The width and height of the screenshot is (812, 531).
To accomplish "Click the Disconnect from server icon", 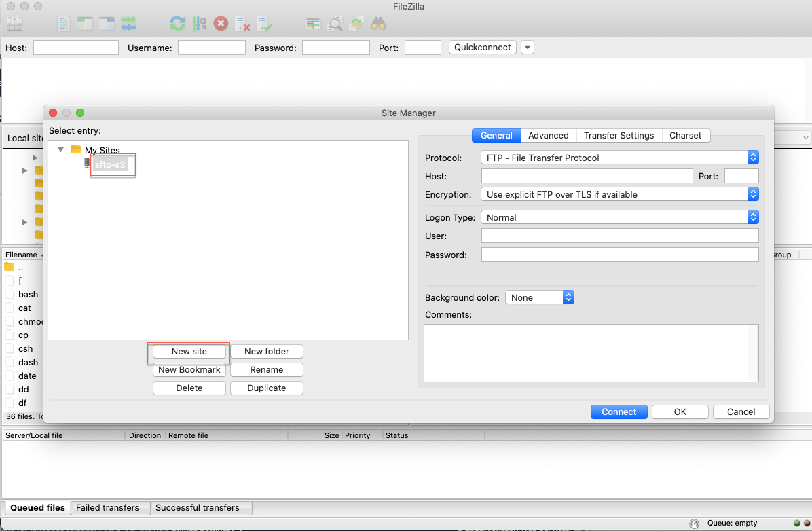I will click(242, 23).
